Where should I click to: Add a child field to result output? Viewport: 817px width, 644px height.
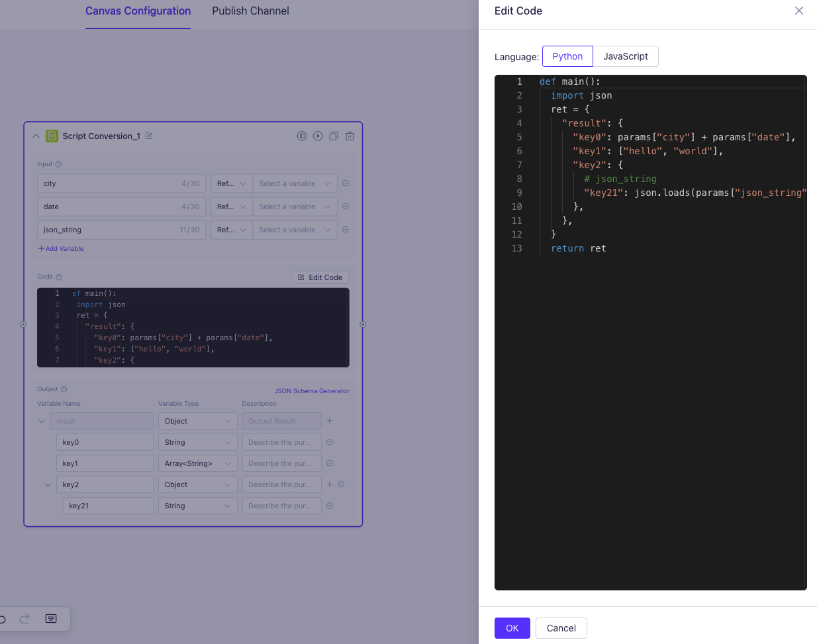tap(330, 421)
